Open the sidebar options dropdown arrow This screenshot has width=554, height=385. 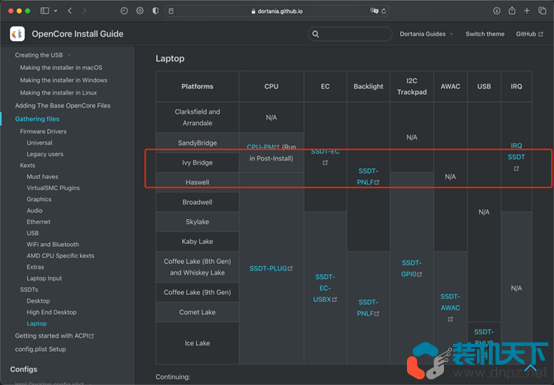click(x=56, y=11)
